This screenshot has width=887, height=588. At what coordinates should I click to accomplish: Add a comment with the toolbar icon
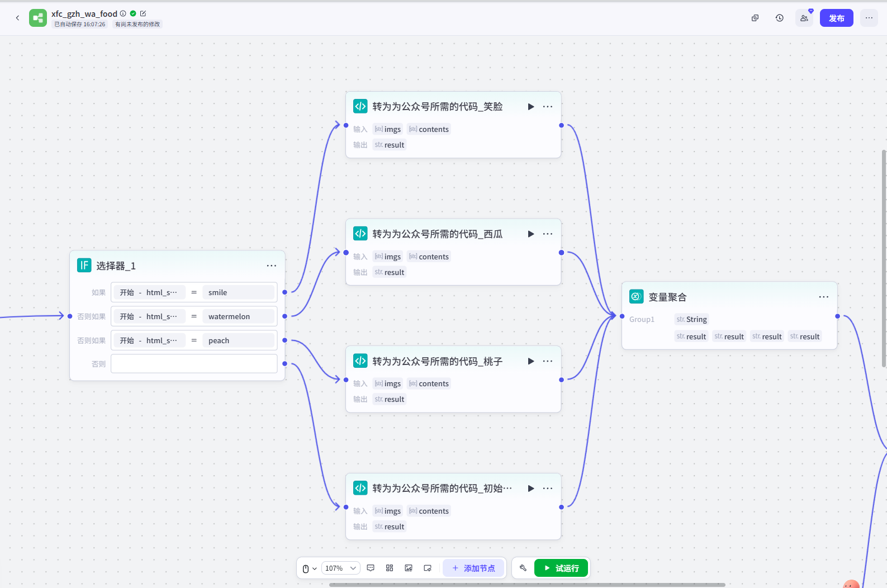pyautogui.click(x=371, y=568)
